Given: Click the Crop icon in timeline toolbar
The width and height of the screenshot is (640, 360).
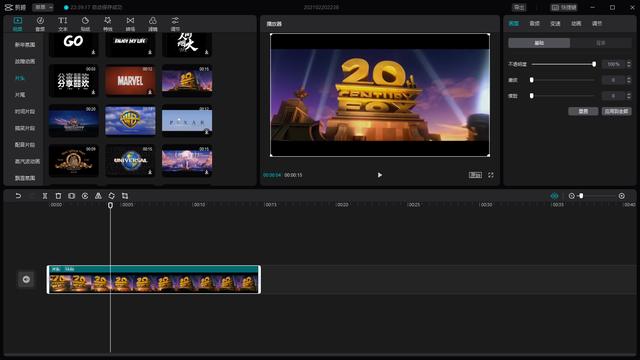Looking at the screenshot, I should [125, 196].
